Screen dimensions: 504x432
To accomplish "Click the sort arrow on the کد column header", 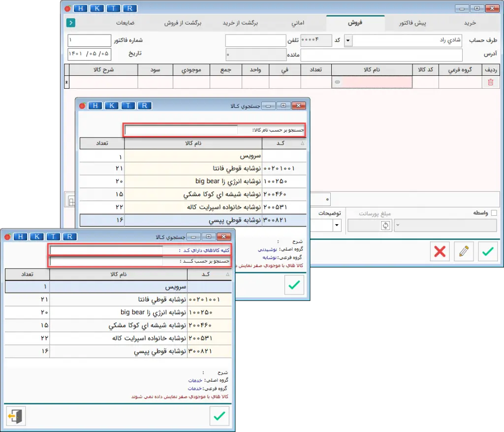I will click(x=302, y=143).
